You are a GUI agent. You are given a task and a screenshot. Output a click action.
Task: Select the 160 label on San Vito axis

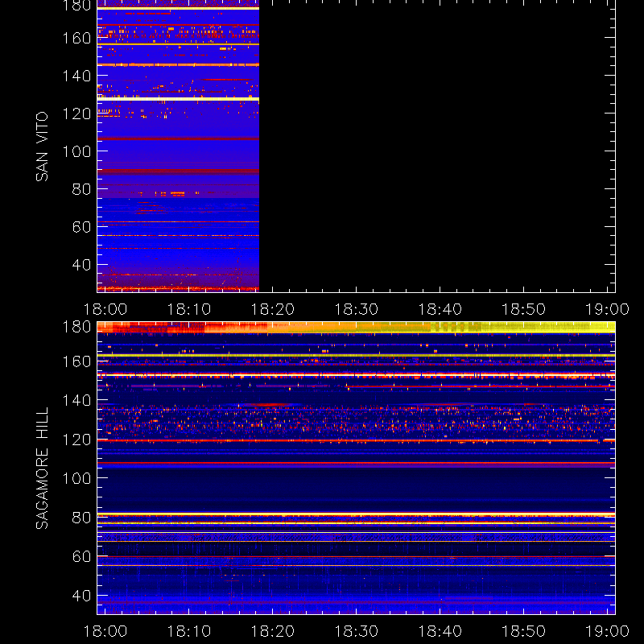point(76,38)
